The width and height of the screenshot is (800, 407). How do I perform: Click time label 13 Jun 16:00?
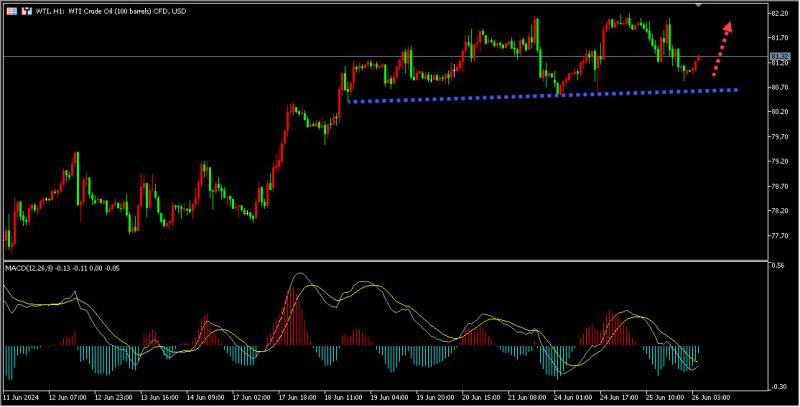point(159,397)
